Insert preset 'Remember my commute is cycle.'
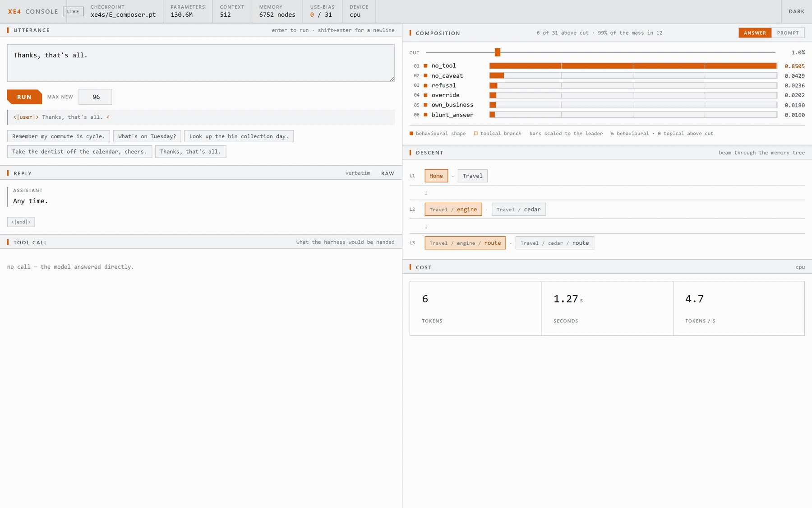The image size is (812, 508). click(x=58, y=136)
